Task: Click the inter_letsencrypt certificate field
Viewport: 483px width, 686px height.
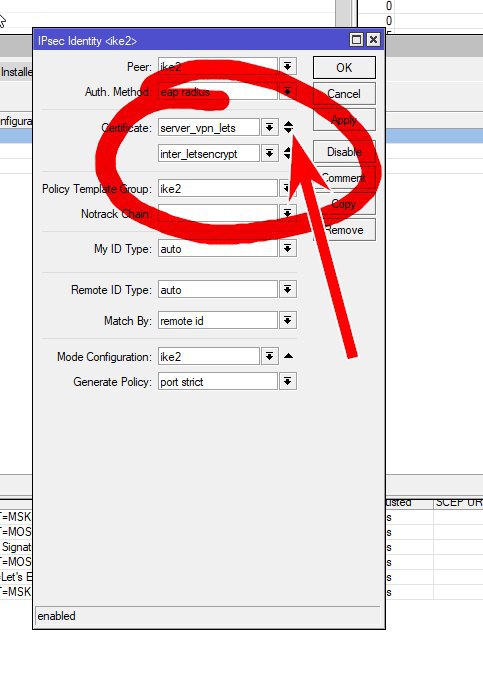Action: (209, 154)
